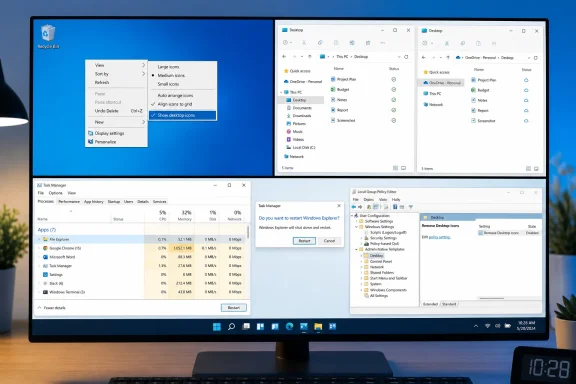Uncheck Show desktop icons
This screenshot has height=384, width=576.
pos(182,115)
